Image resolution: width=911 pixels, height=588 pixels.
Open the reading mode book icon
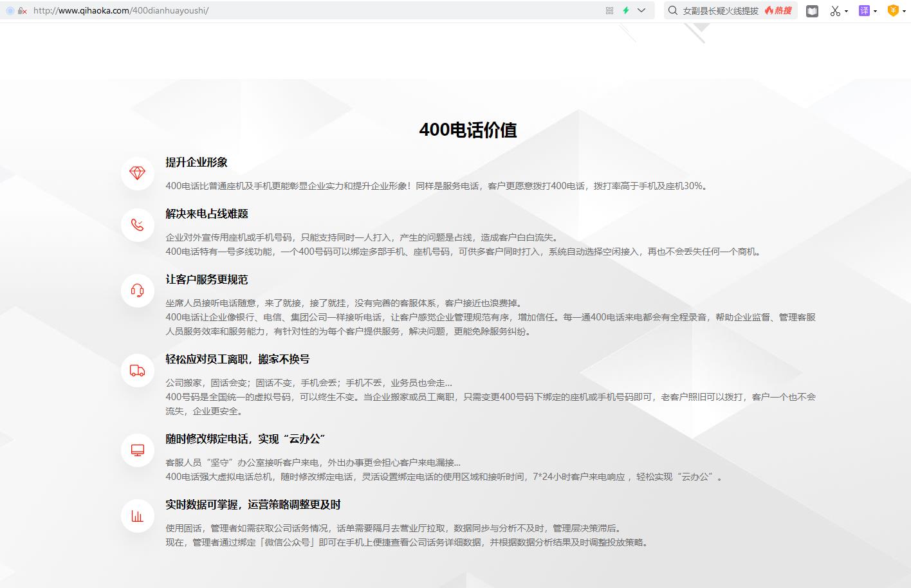click(812, 11)
